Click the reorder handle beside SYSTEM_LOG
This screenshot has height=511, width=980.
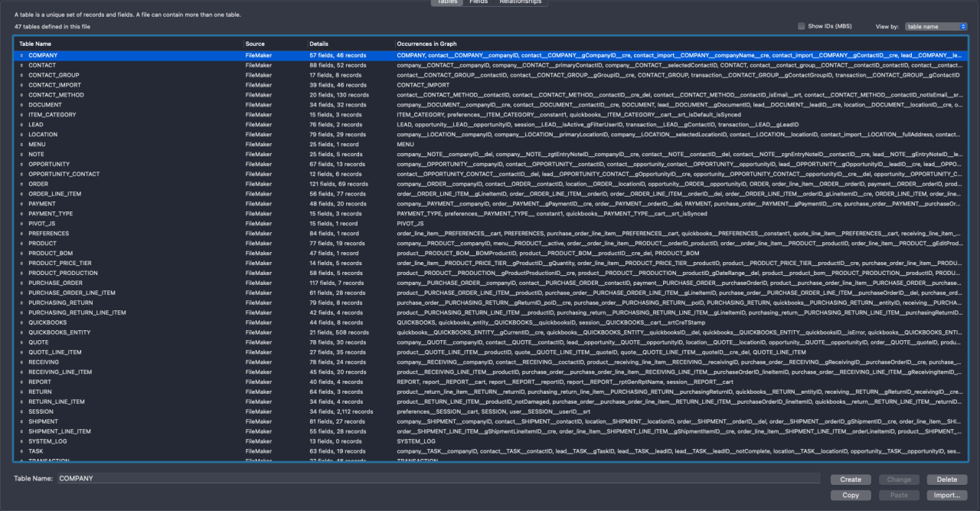pyautogui.click(x=21, y=441)
